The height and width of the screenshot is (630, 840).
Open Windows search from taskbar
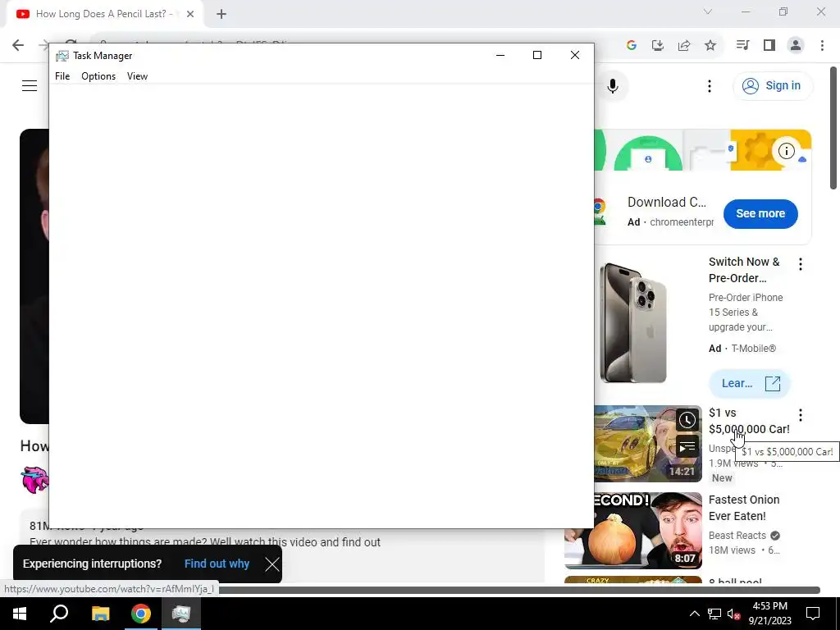click(x=59, y=614)
